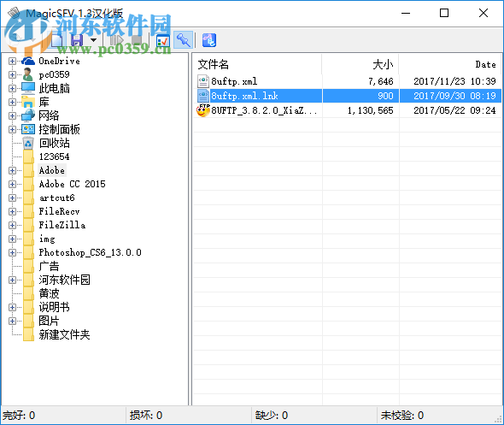504x425 pixels.
Task: Click the folder icon beside 新建文件夹
Action: (28, 334)
